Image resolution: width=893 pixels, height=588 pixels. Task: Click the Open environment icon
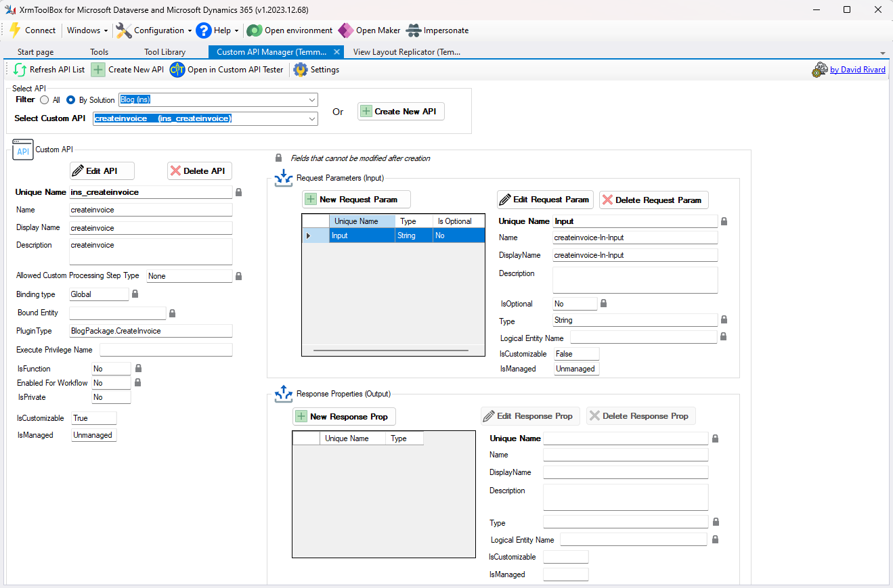coord(254,30)
